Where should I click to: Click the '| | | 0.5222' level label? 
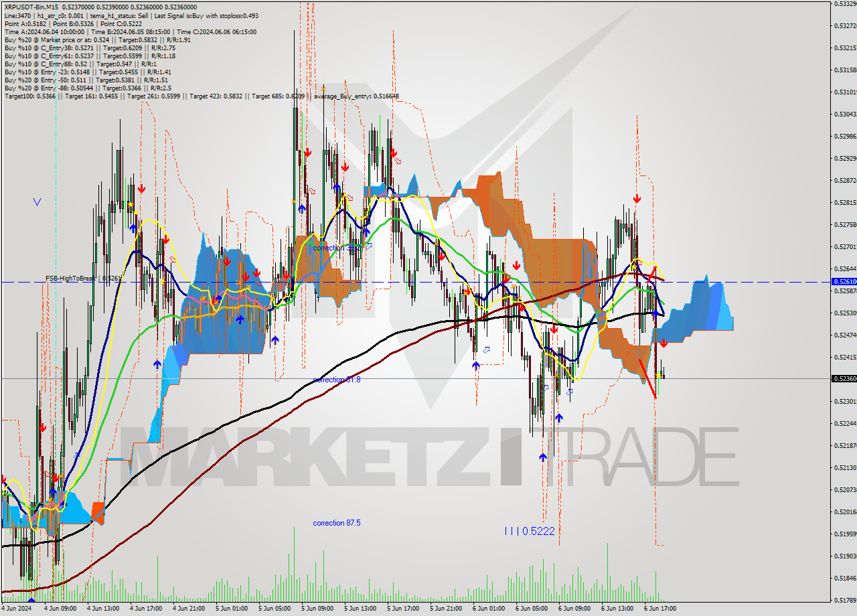(x=530, y=531)
